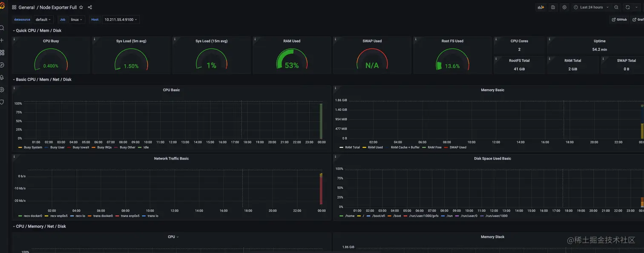The height and width of the screenshot is (253, 644).
Task: Open the Disk Space Used Basic title menu
Action: click(x=492, y=159)
